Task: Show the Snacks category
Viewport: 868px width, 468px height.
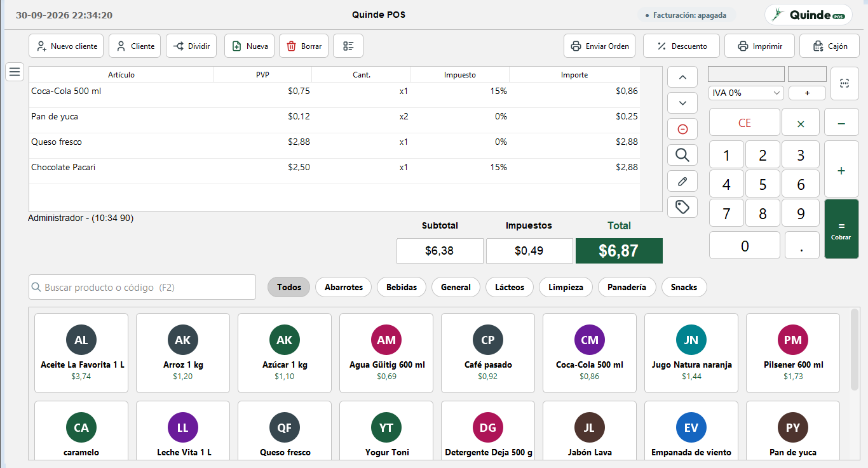Action: 684,287
